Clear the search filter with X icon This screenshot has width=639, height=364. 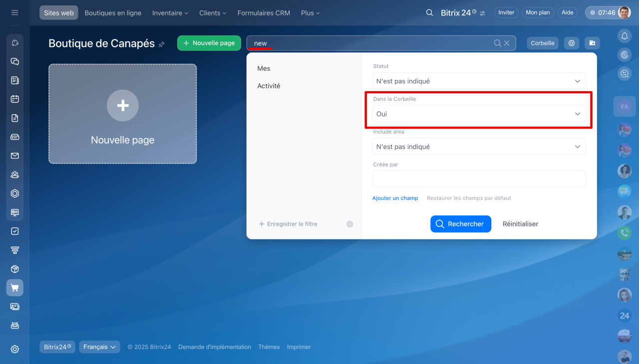(x=507, y=43)
